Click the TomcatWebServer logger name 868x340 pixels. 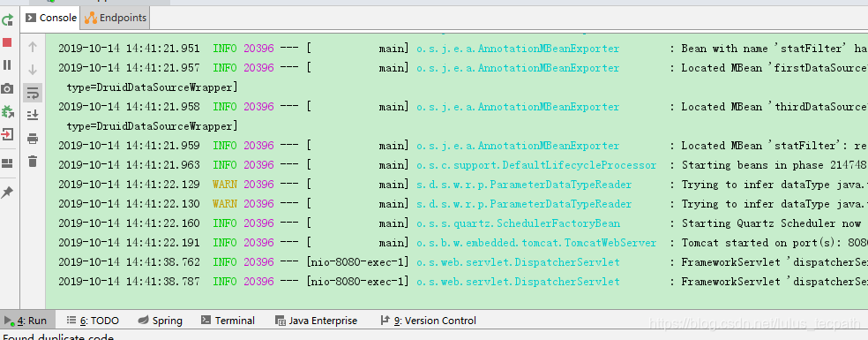(x=536, y=243)
